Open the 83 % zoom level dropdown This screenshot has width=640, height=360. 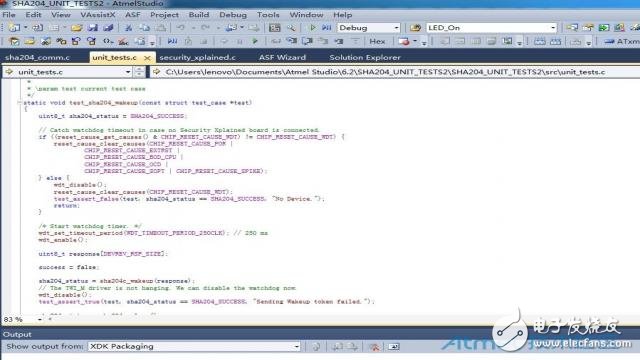click(40, 319)
